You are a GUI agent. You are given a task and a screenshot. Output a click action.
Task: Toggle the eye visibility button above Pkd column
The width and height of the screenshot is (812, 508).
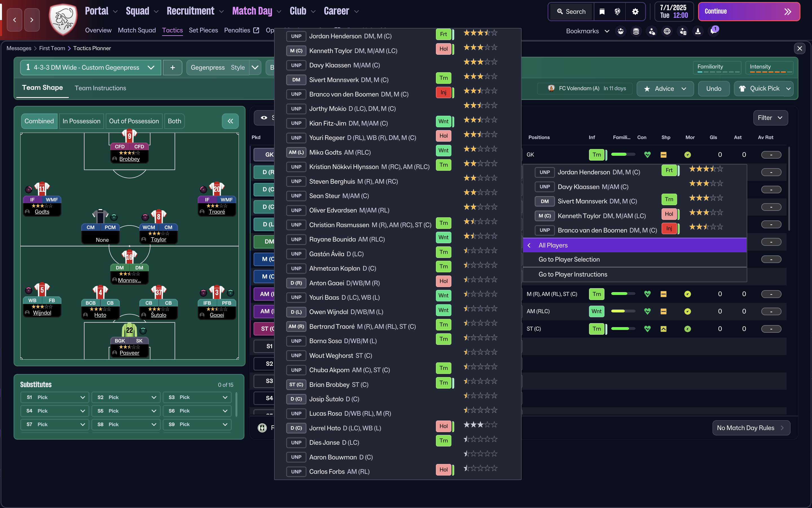264,118
